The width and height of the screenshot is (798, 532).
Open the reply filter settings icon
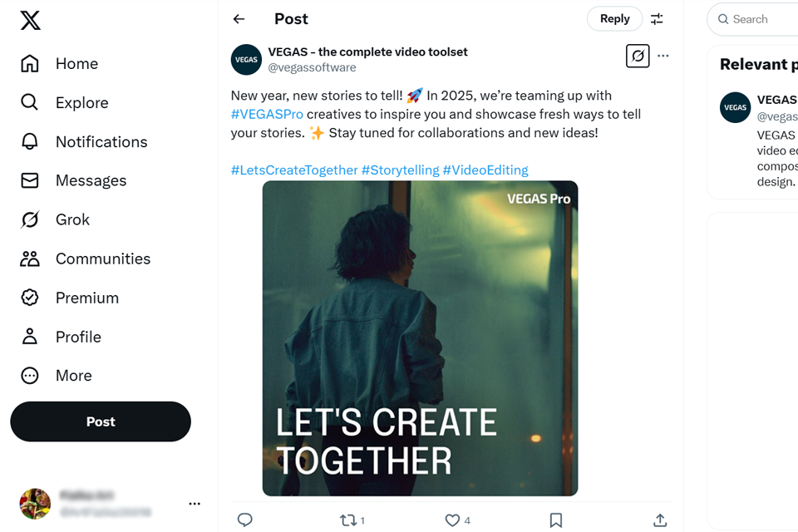tap(657, 19)
